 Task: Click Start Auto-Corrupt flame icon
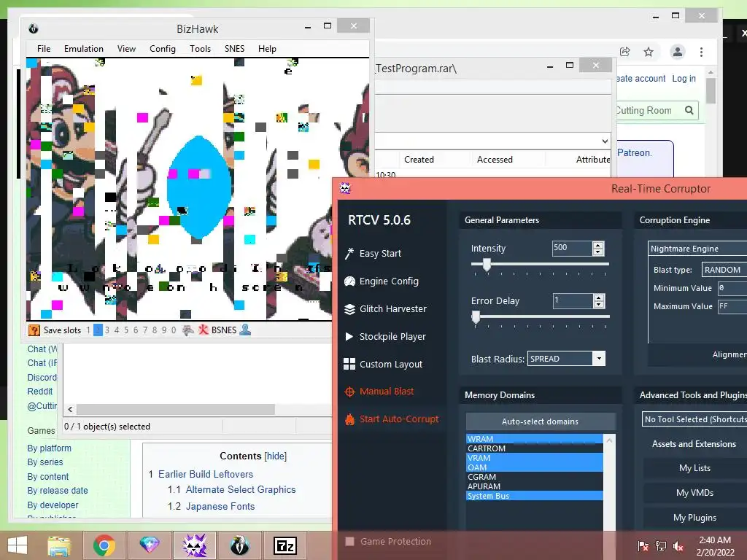[x=349, y=419]
